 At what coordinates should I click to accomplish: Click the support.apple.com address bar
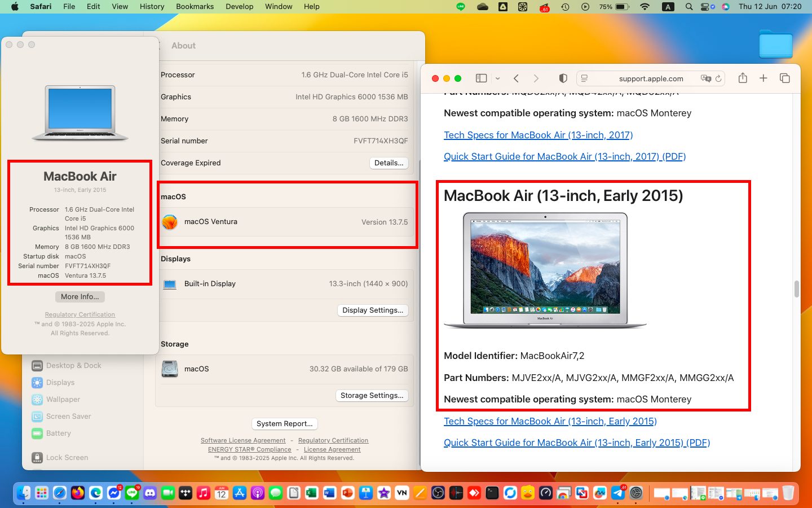pyautogui.click(x=651, y=78)
